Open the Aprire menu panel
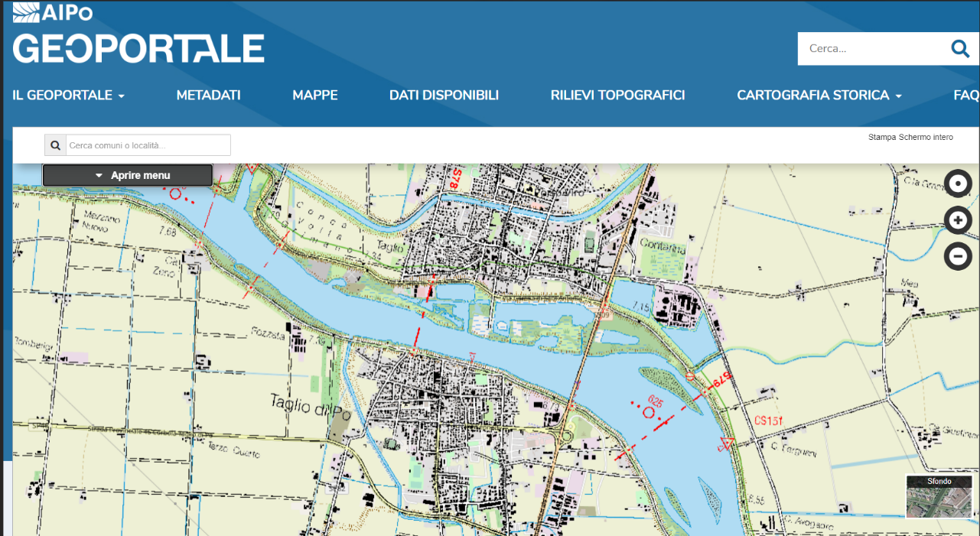Viewport: 980px width, 536px height. (128, 175)
